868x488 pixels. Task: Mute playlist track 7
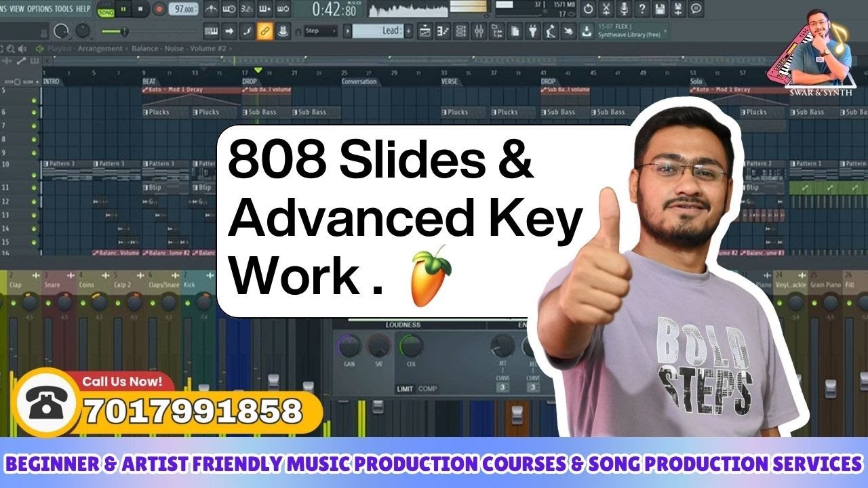34,126
